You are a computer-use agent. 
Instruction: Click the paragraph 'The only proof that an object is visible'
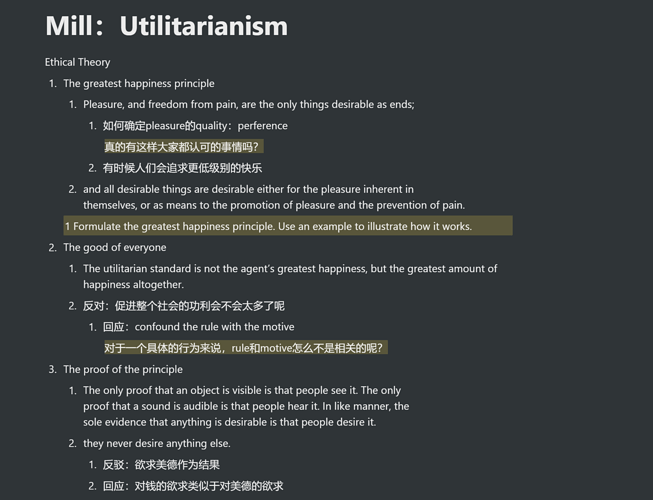pyautogui.click(x=246, y=406)
